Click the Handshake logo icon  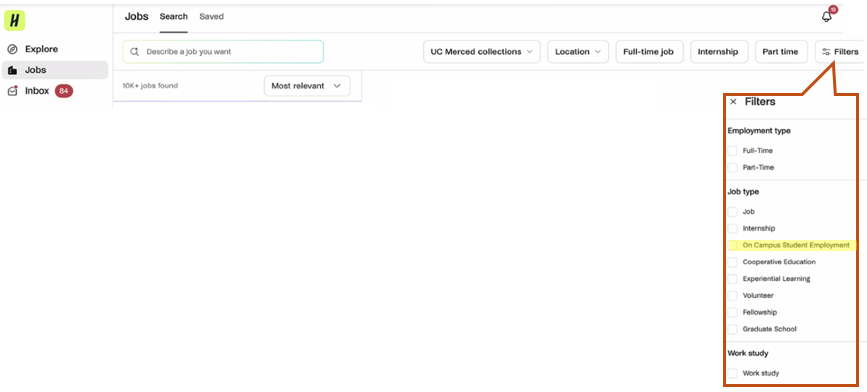(x=14, y=20)
